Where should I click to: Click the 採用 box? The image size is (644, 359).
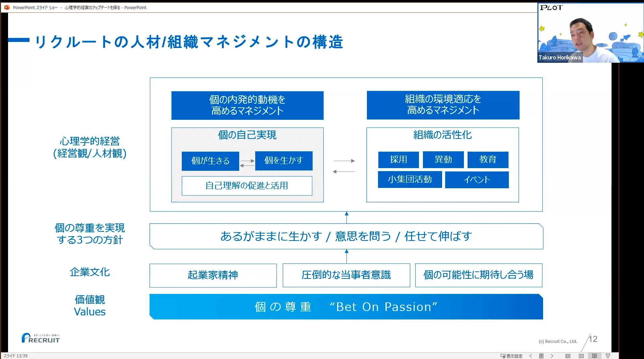398,160
